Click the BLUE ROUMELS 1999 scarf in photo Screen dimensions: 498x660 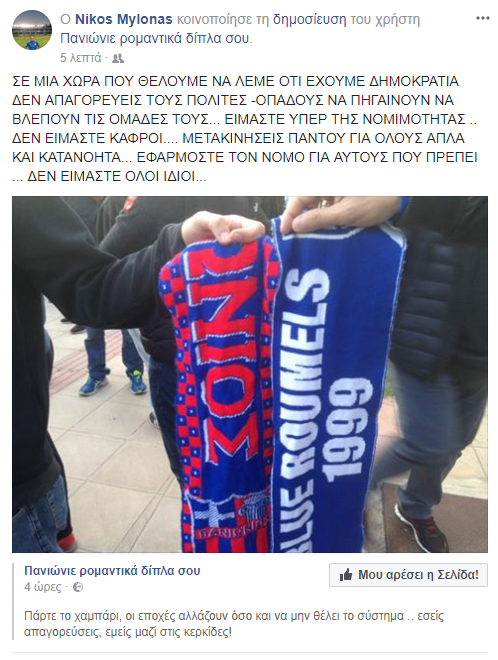pos(337,387)
